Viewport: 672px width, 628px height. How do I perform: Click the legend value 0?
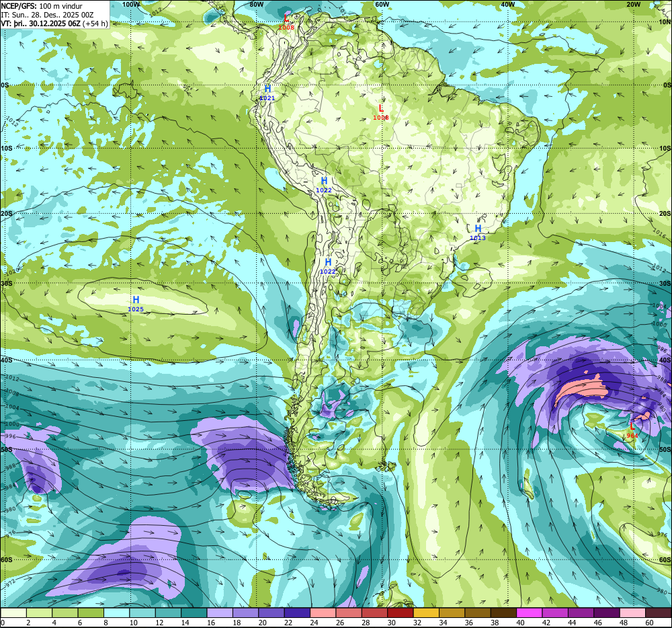pyautogui.click(x=3, y=623)
